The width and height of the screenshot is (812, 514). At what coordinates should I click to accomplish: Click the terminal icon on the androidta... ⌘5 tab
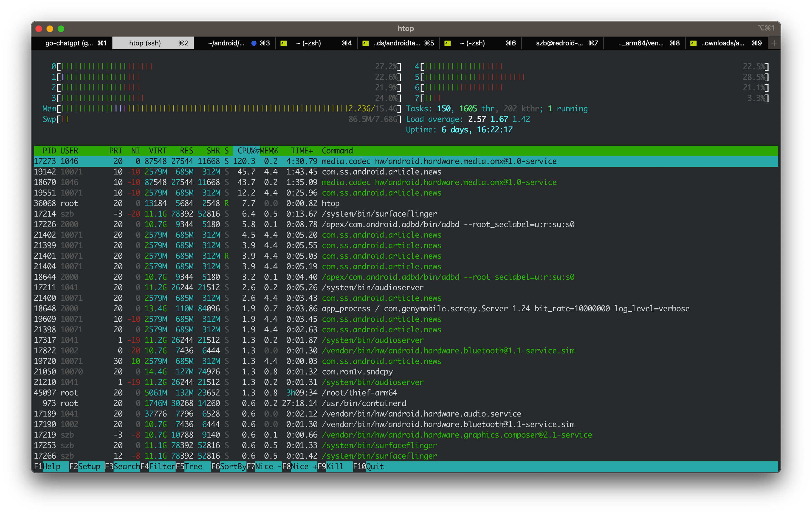pyautogui.click(x=366, y=43)
